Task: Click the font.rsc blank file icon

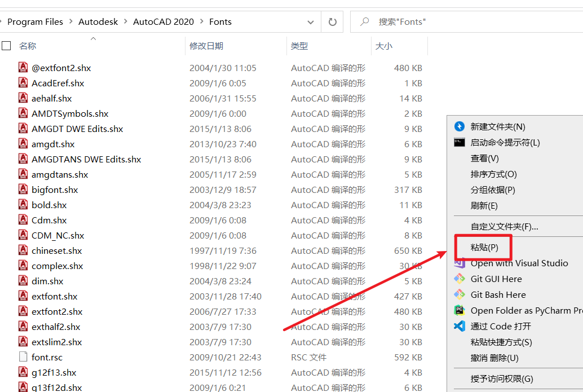Action: 23,357
